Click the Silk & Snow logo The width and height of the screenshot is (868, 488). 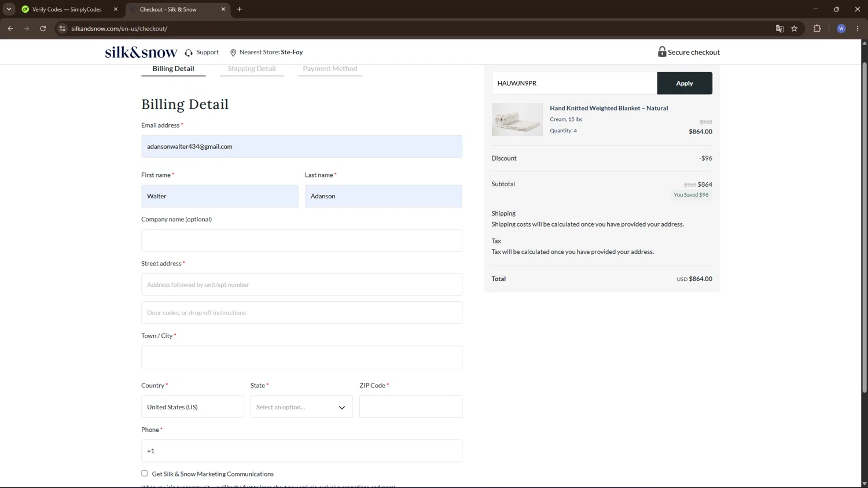141,53
